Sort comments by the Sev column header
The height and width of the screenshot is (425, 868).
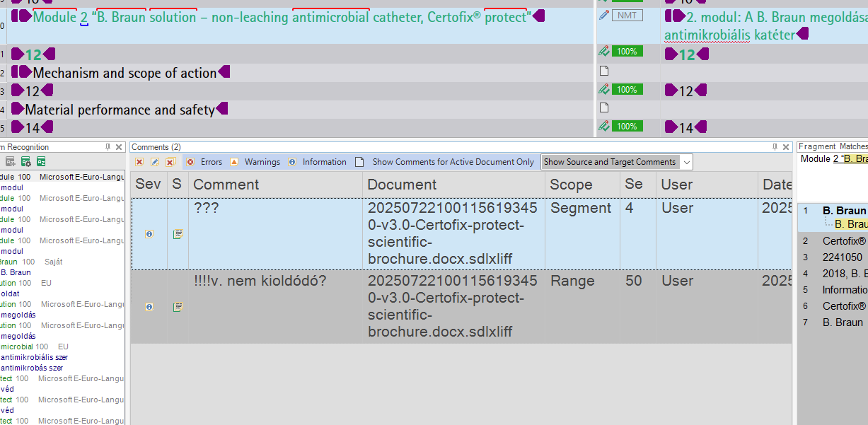point(149,185)
